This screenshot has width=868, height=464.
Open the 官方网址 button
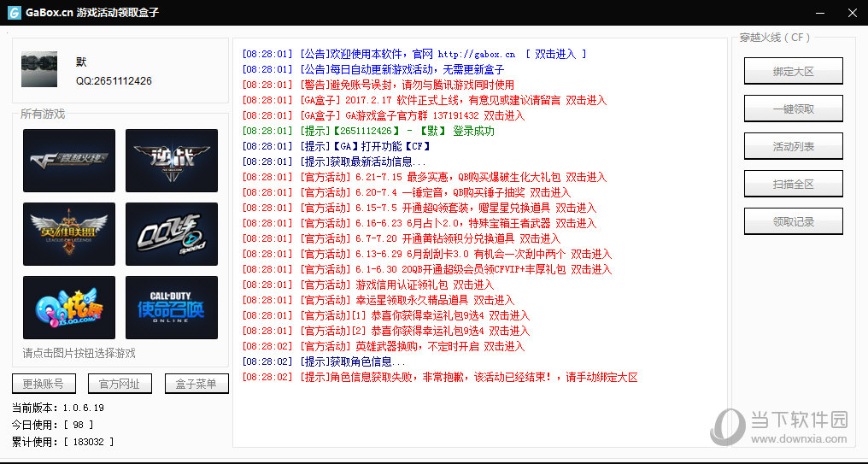click(x=120, y=384)
